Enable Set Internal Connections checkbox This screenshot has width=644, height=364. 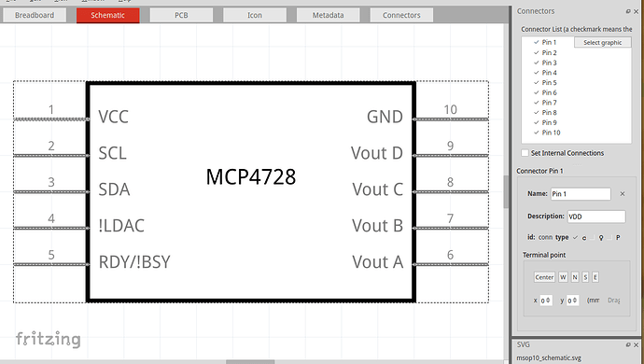tap(525, 153)
